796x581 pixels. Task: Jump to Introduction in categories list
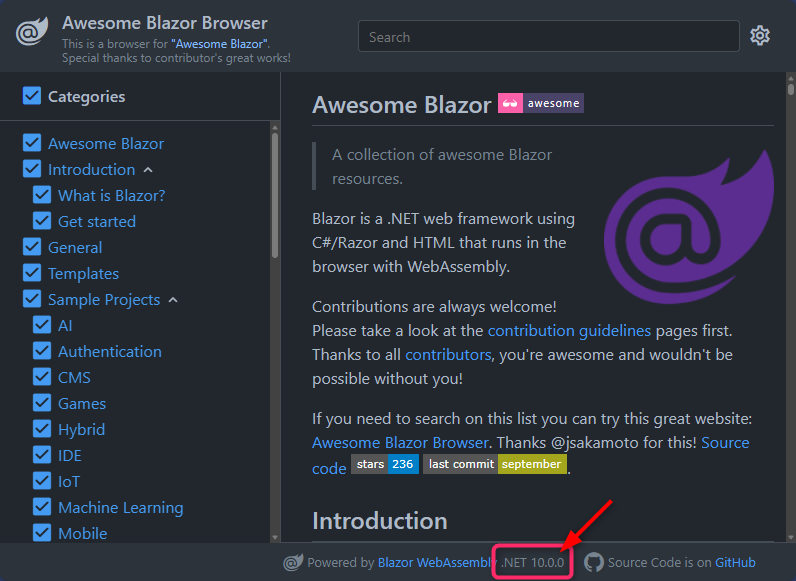tap(91, 170)
